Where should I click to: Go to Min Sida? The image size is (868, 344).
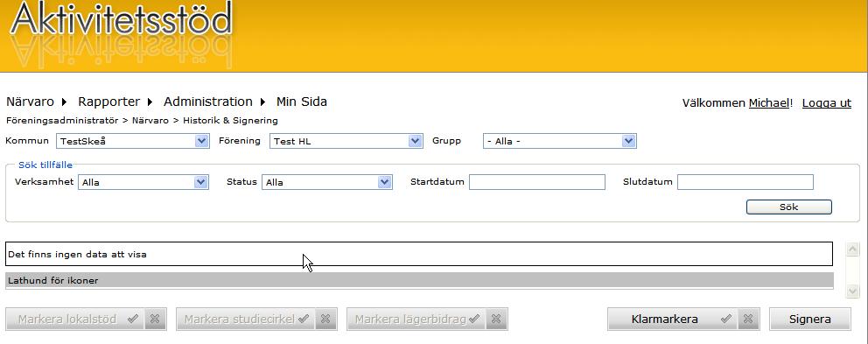coord(302,102)
